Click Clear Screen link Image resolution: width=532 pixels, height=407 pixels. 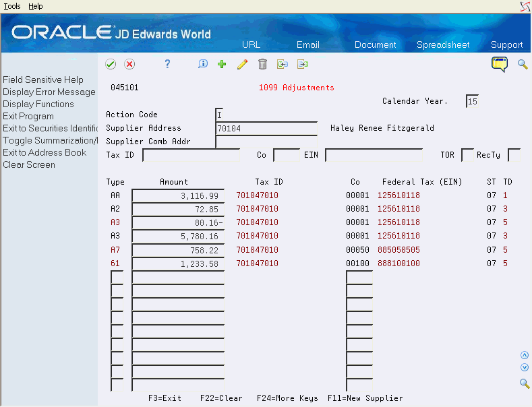coord(29,165)
